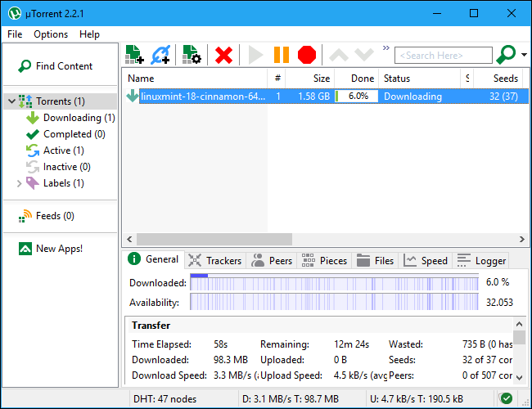
Task: Click the torrent list horizontal scrollbar thumb
Action: (214, 239)
